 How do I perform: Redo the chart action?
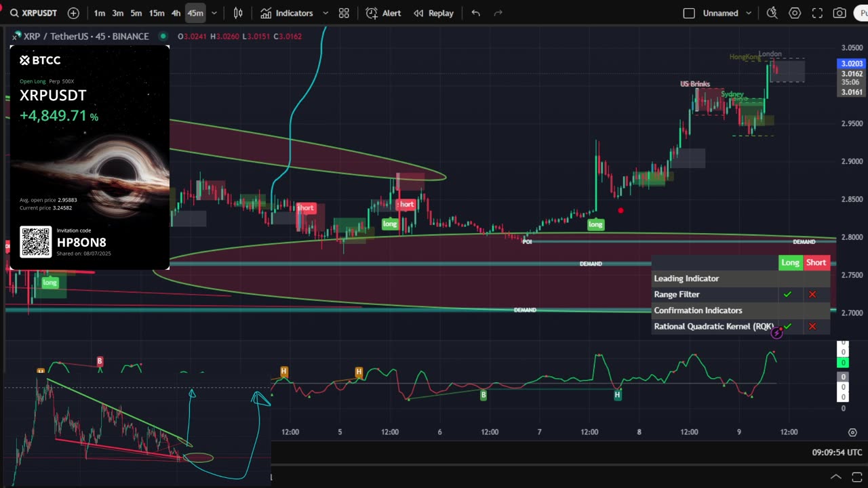[498, 13]
